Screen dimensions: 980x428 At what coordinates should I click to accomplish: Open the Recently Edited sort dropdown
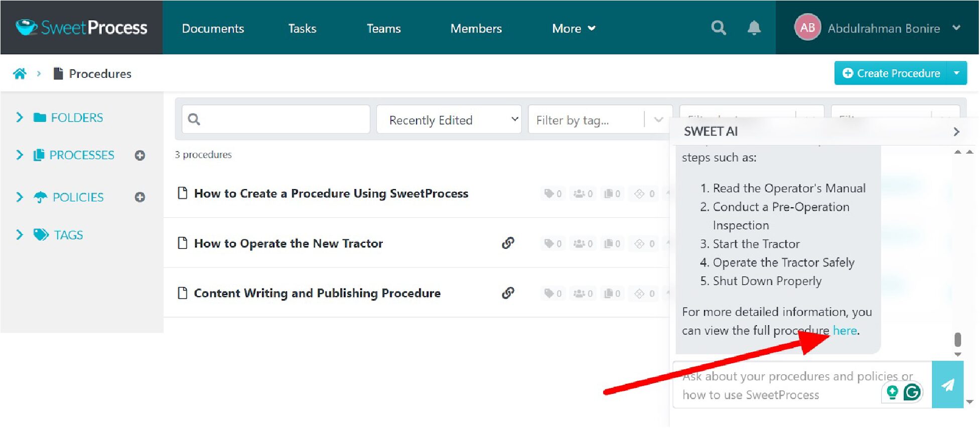click(x=449, y=119)
